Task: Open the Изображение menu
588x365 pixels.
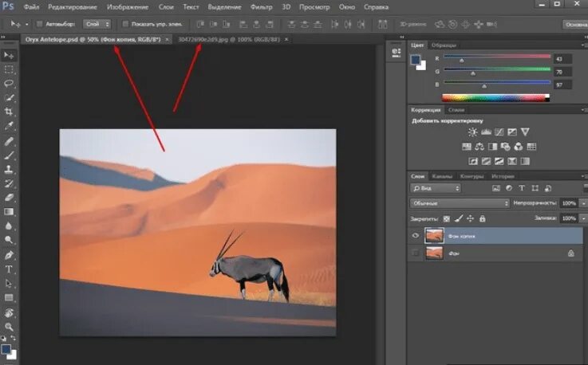Action: pyautogui.click(x=127, y=6)
